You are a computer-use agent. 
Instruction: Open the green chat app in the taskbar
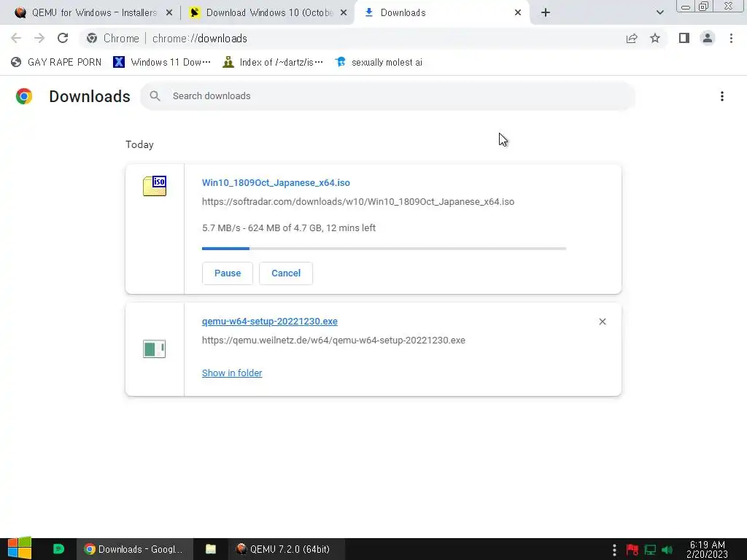pyautogui.click(x=58, y=549)
